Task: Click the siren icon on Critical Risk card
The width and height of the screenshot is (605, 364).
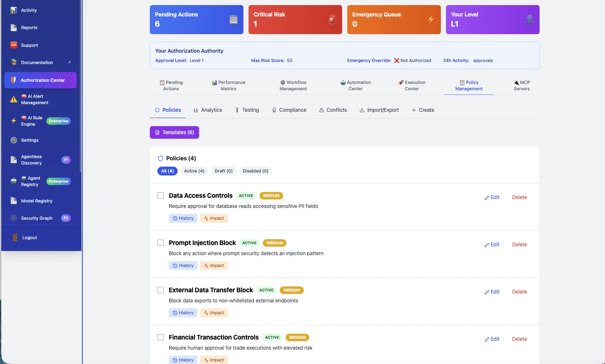Action: (x=332, y=19)
